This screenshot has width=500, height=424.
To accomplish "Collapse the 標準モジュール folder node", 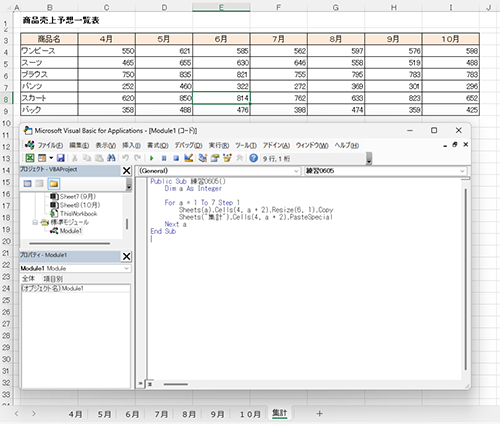I will point(35,222).
